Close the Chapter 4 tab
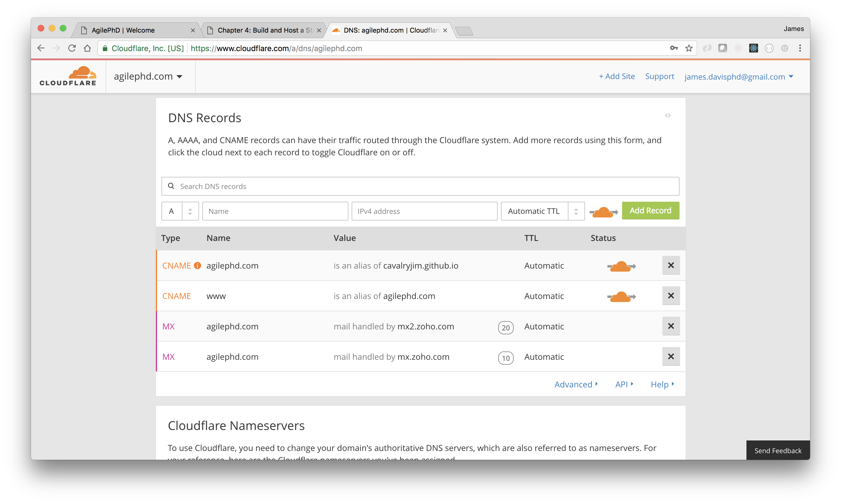Screen dimensions: 841x504 [319, 30]
